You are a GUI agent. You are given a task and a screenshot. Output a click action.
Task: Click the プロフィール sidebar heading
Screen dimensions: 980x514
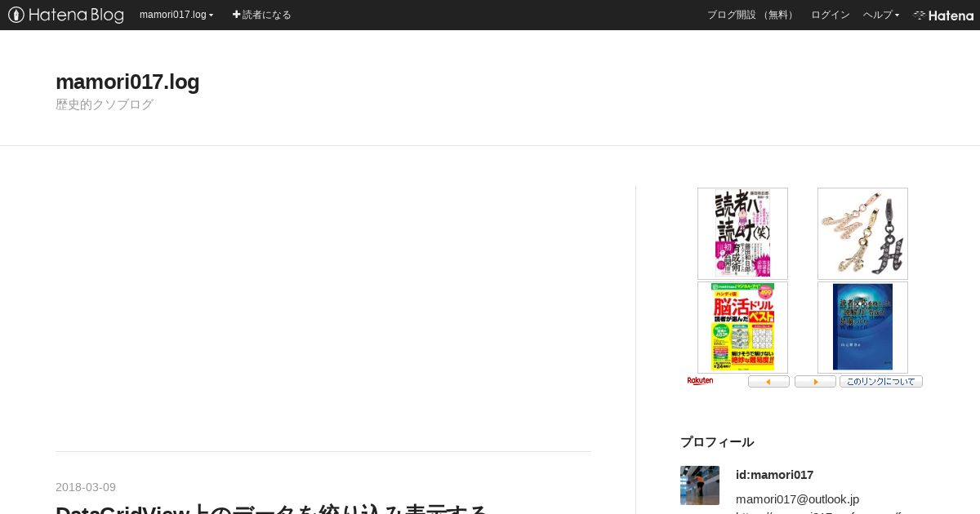pyautogui.click(x=717, y=442)
